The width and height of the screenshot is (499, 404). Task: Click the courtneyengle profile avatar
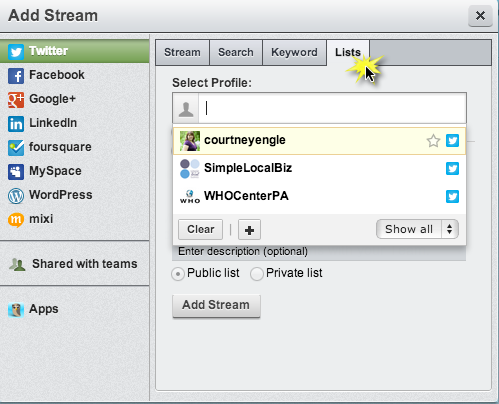[190, 141]
